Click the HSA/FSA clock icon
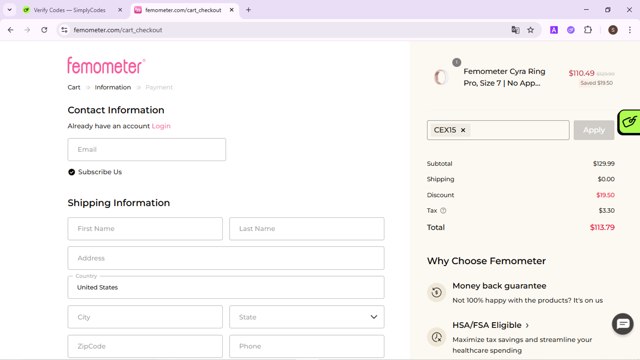 point(436,337)
